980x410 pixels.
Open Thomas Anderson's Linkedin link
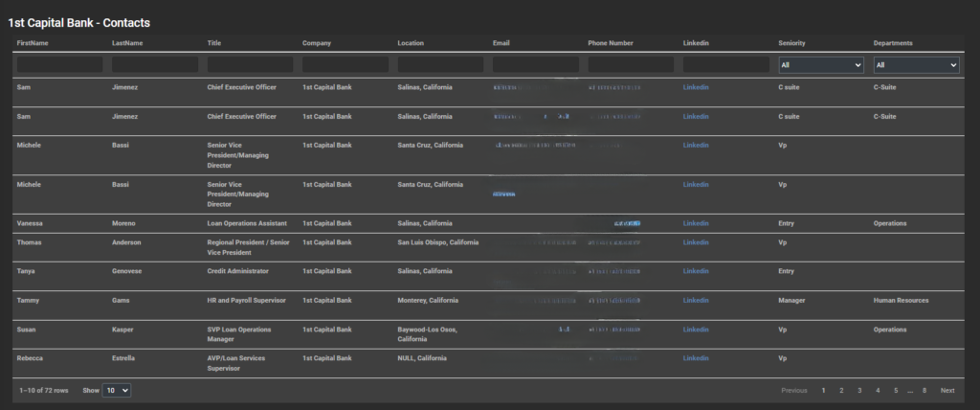(696, 242)
